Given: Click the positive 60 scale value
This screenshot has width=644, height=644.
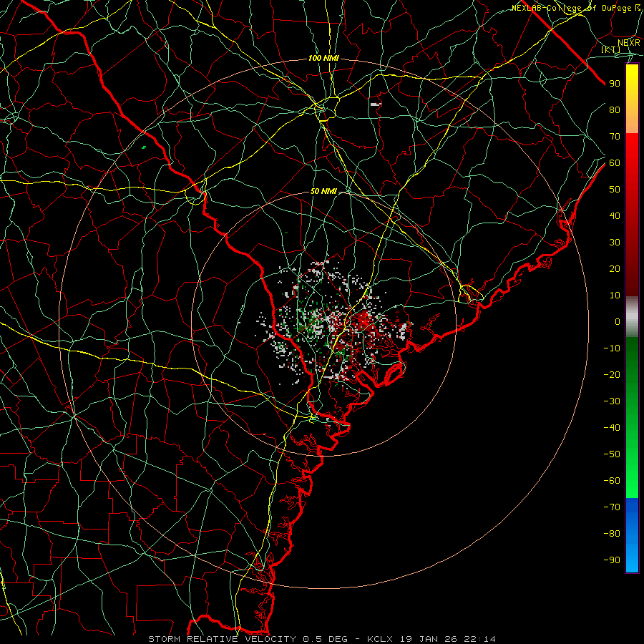Looking at the screenshot, I should pyautogui.click(x=615, y=162).
